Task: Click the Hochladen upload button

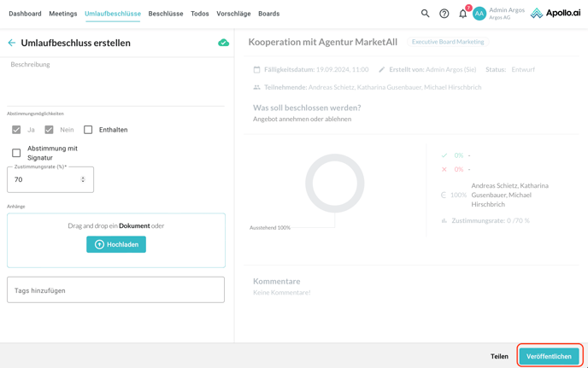Action: point(116,244)
